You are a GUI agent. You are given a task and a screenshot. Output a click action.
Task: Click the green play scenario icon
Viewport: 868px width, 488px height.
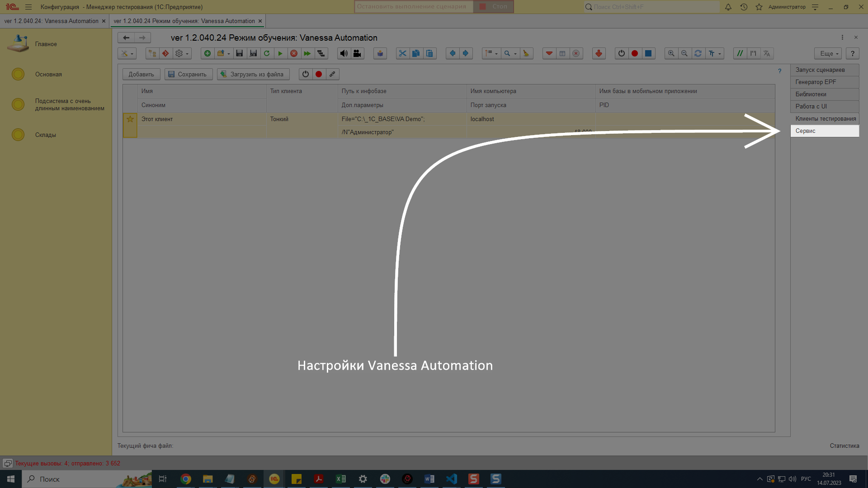[280, 53]
